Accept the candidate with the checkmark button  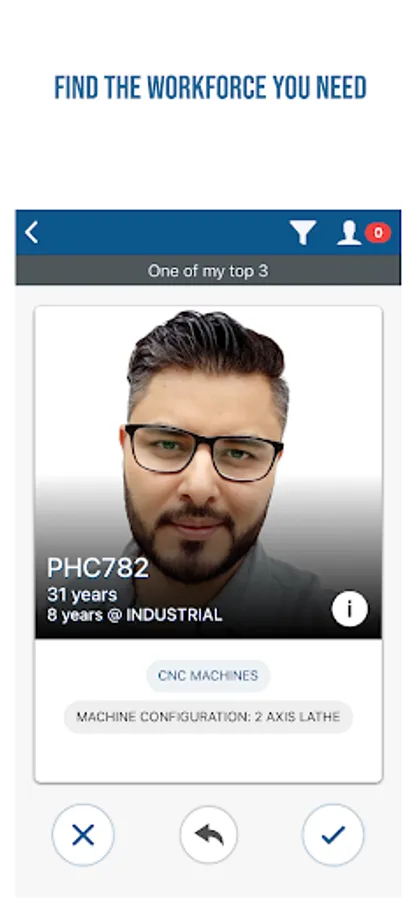tap(333, 835)
